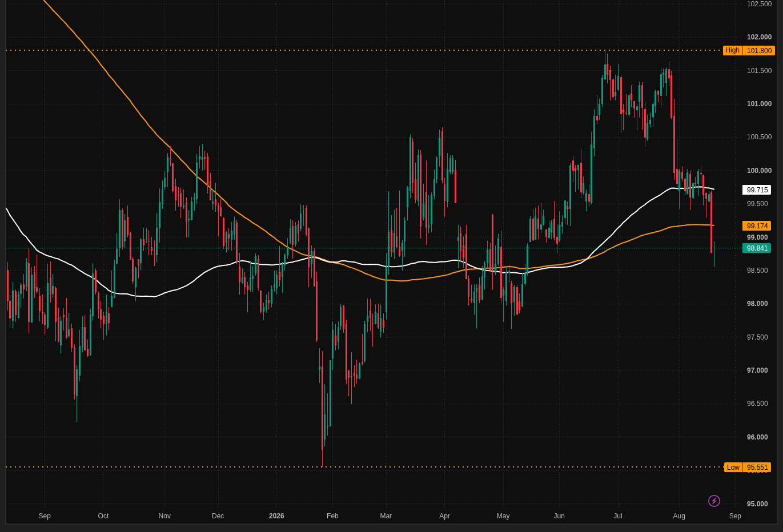Viewport: 783px width, 532px height.
Task: Click the 102.000 price axis label
Action: 759,37
